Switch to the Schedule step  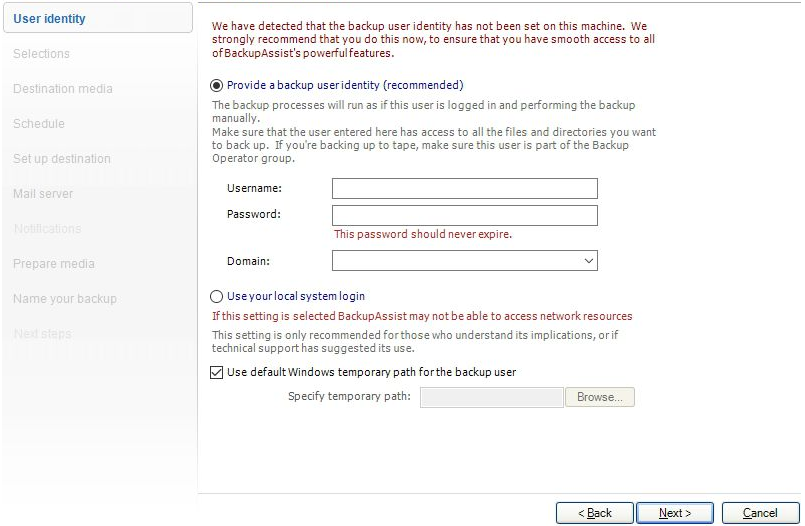[39, 124]
